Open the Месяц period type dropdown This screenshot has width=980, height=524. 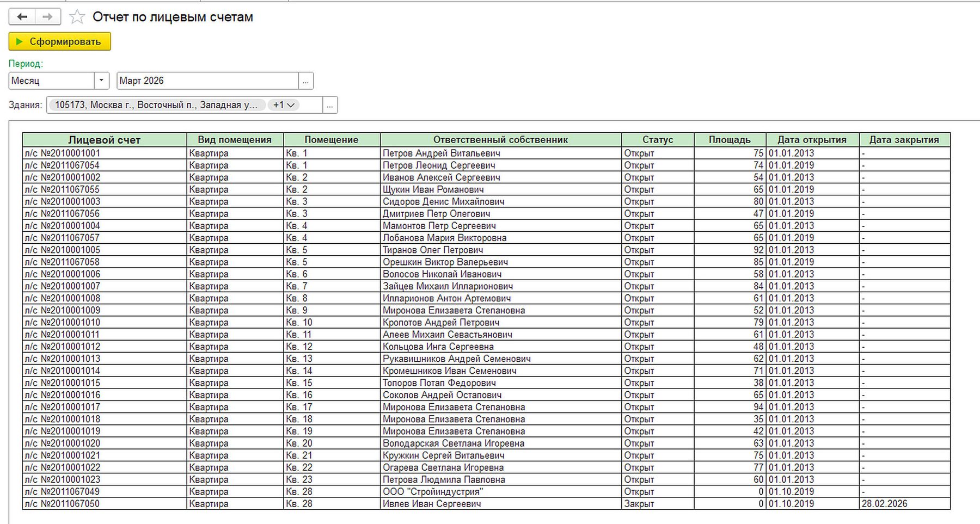point(101,81)
